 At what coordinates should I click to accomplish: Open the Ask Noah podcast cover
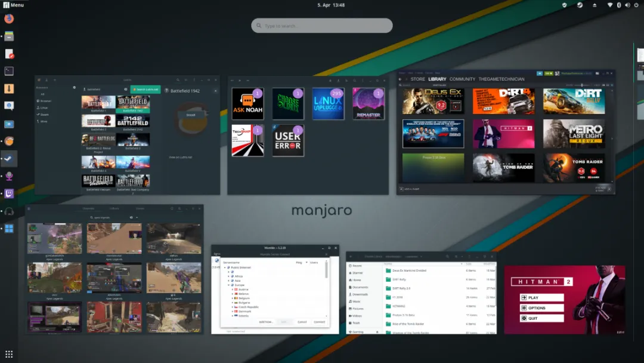point(247,104)
